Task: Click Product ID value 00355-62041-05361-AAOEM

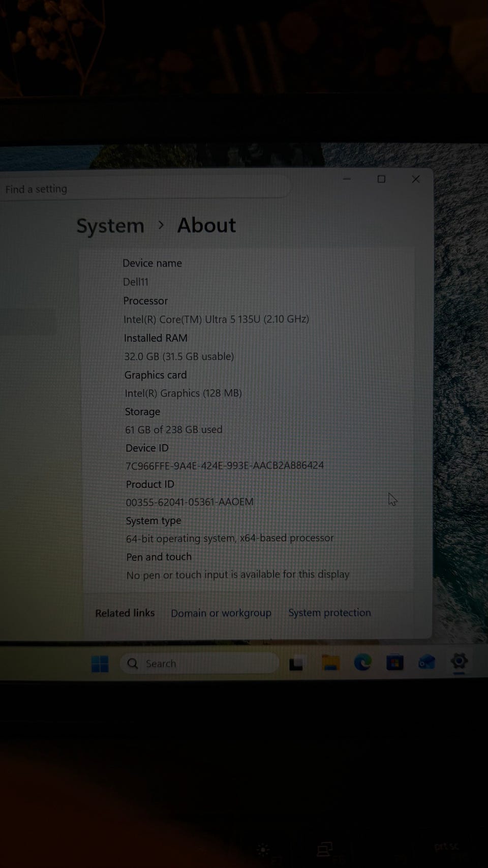Action: click(x=190, y=502)
